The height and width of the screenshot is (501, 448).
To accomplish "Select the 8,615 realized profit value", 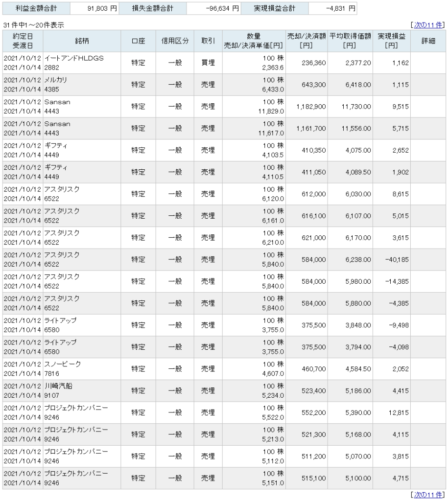I will coord(401,194).
